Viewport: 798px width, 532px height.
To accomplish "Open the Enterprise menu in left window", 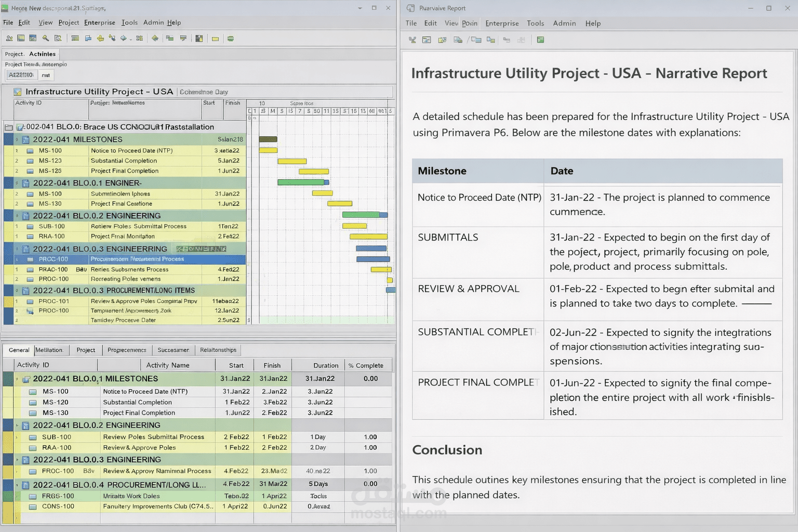I will click(100, 23).
